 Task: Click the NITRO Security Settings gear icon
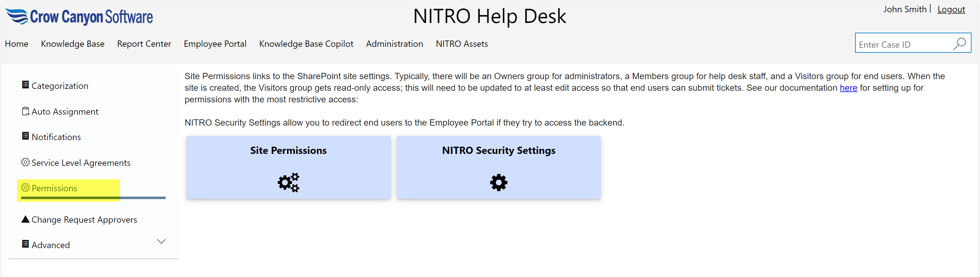(x=498, y=182)
